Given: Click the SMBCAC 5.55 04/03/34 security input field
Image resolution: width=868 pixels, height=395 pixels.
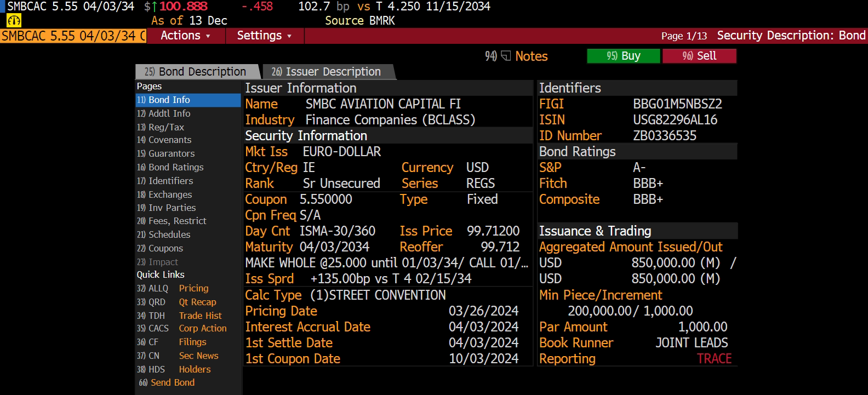Looking at the screenshot, I should click(73, 36).
